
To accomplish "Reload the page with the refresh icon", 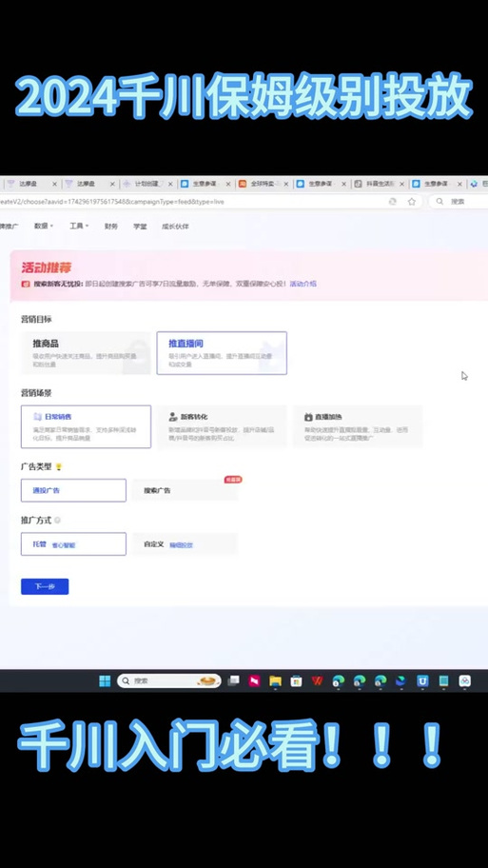I will [392, 202].
